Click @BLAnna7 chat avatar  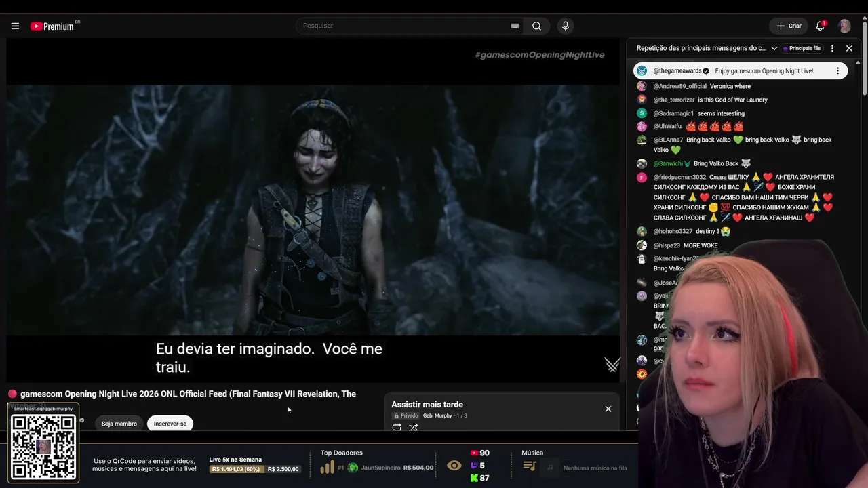click(x=642, y=140)
